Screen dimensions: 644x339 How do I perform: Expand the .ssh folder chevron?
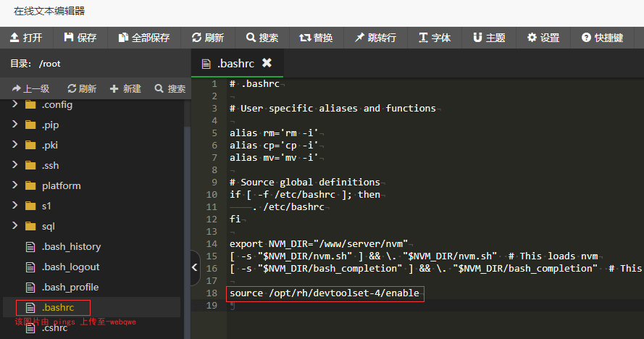point(14,164)
